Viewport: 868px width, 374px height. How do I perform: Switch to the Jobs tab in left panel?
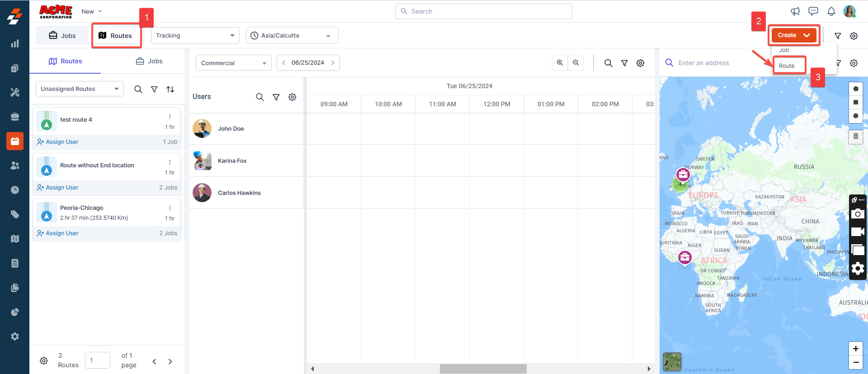(149, 61)
